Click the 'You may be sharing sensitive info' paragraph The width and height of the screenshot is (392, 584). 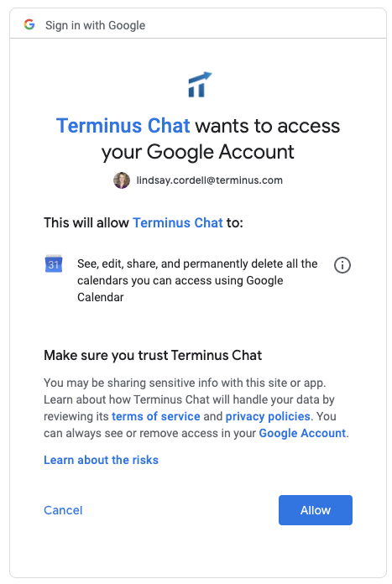[196, 408]
